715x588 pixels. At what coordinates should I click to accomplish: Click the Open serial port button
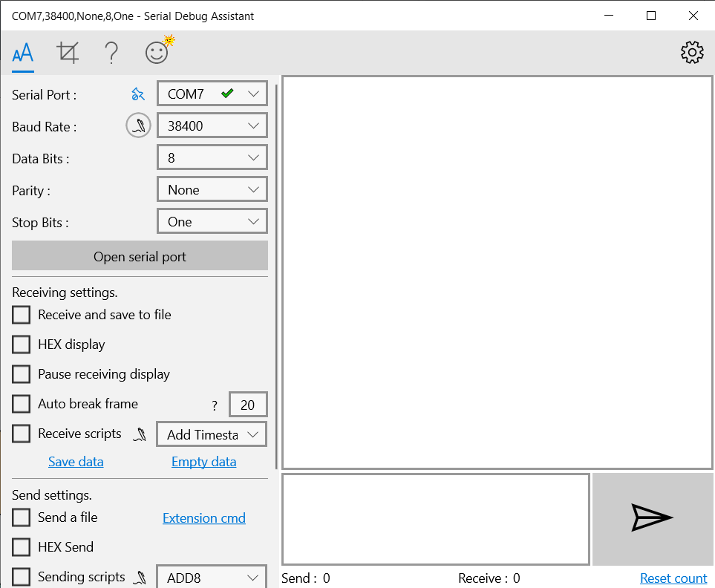pyautogui.click(x=140, y=256)
